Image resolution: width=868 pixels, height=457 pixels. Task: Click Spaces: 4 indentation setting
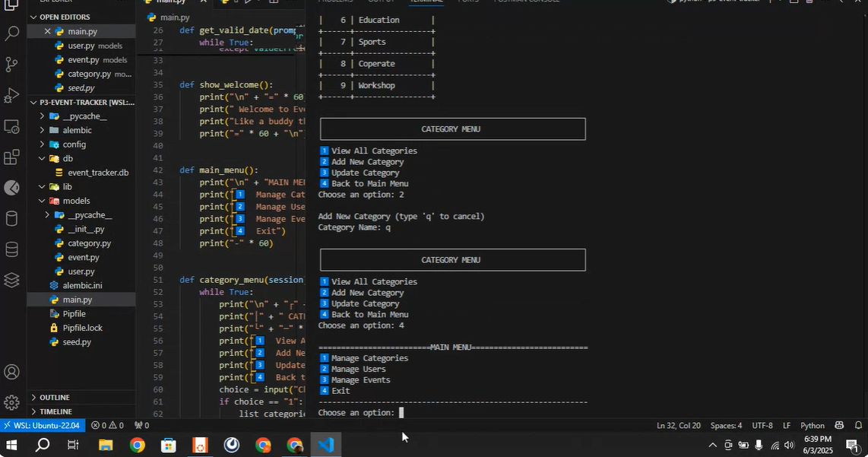pyautogui.click(x=726, y=426)
